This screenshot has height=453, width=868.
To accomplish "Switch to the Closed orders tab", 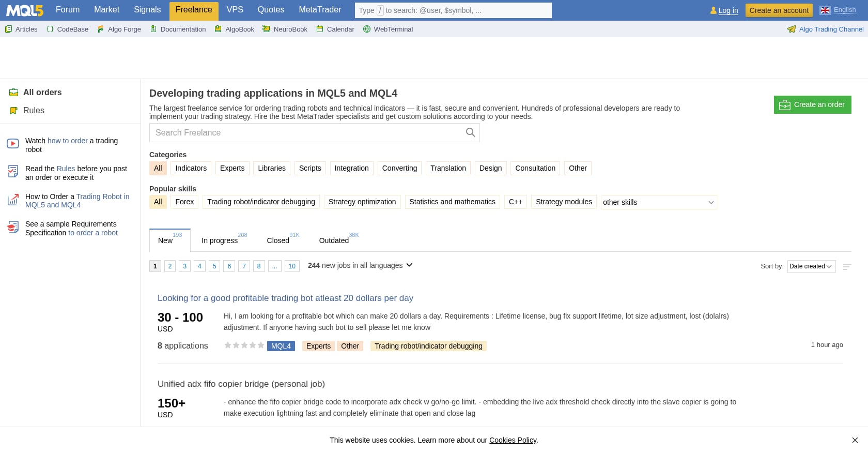I will point(278,240).
